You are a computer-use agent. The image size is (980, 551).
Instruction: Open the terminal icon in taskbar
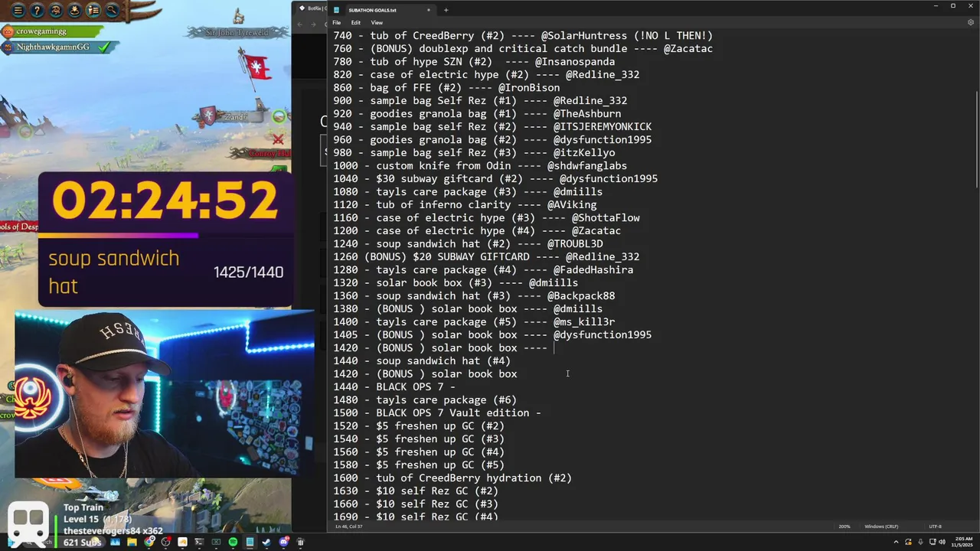coord(199,542)
